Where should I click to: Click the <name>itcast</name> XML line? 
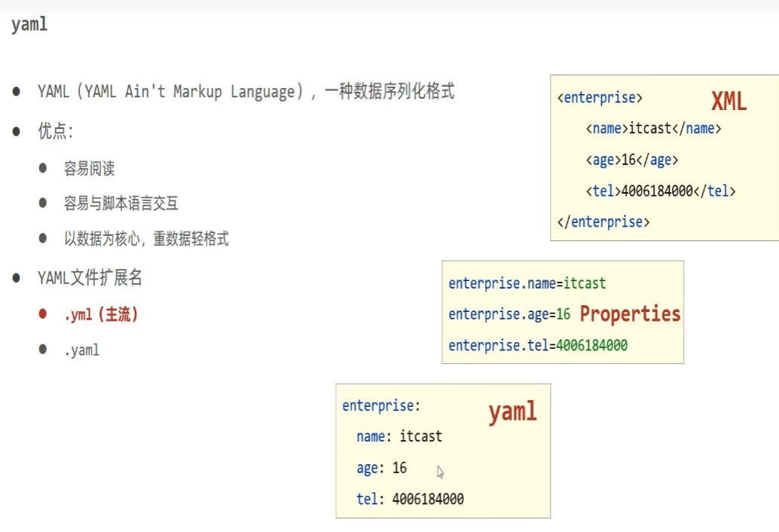(x=653, y=129)
